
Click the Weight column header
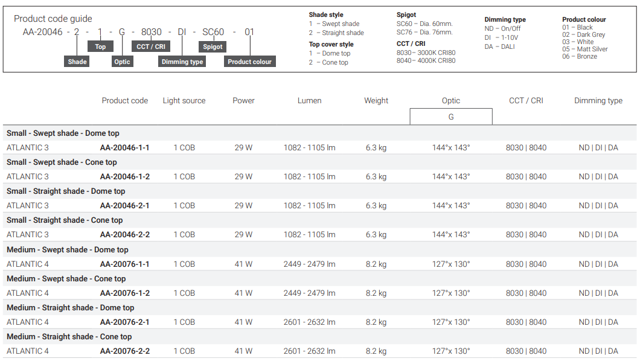click(x=376, y=101)
